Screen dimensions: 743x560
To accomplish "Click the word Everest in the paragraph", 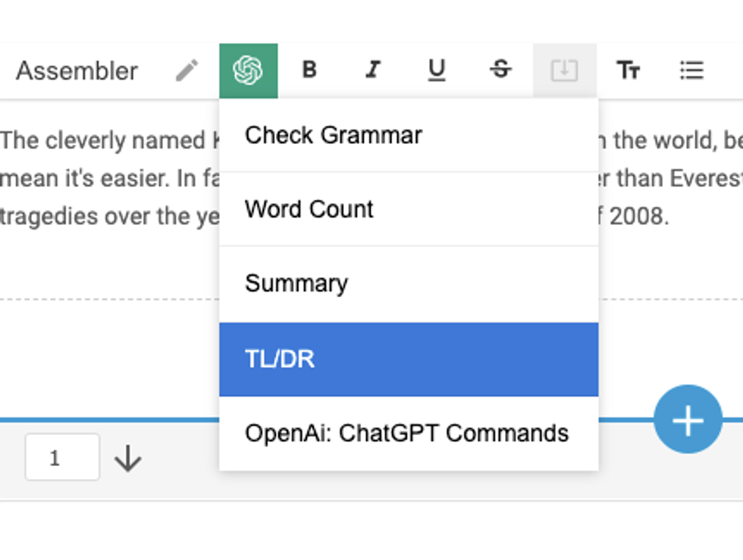I will (x=708, y=180).
